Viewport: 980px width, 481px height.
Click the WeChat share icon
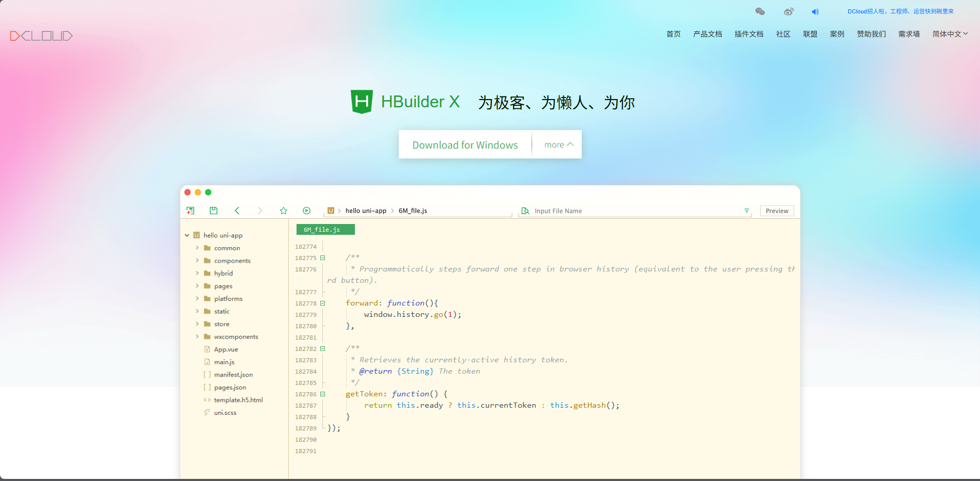click(759, 11)
